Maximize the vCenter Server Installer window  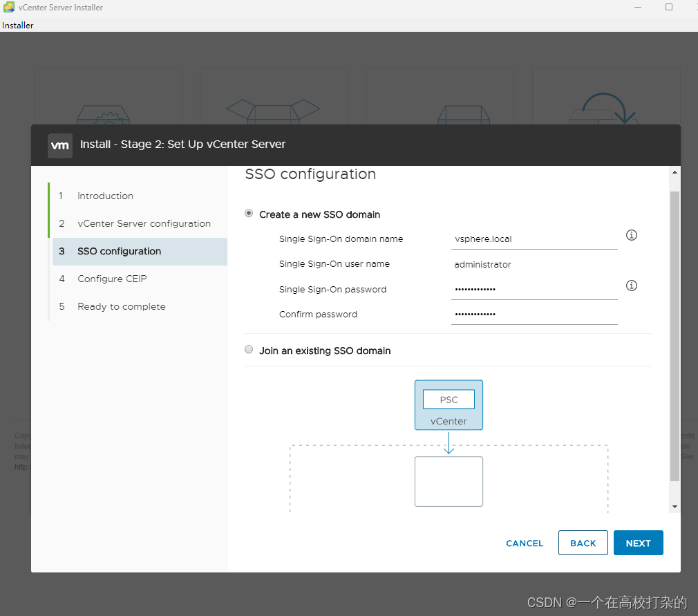tap(668, 7)
